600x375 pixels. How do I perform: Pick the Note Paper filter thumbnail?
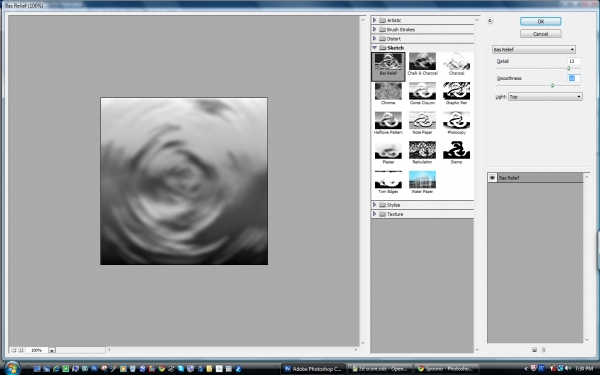[x=422, y=121]
